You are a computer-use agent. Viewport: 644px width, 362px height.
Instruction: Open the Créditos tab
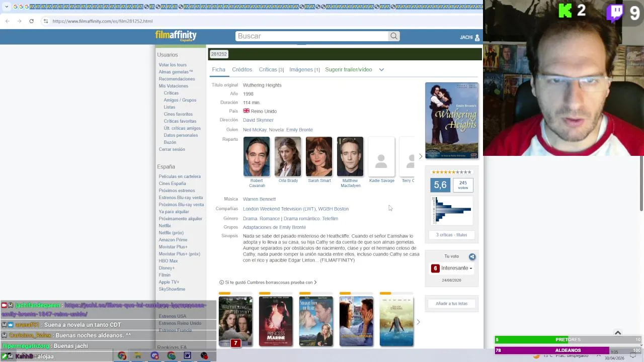pos(242,69)
